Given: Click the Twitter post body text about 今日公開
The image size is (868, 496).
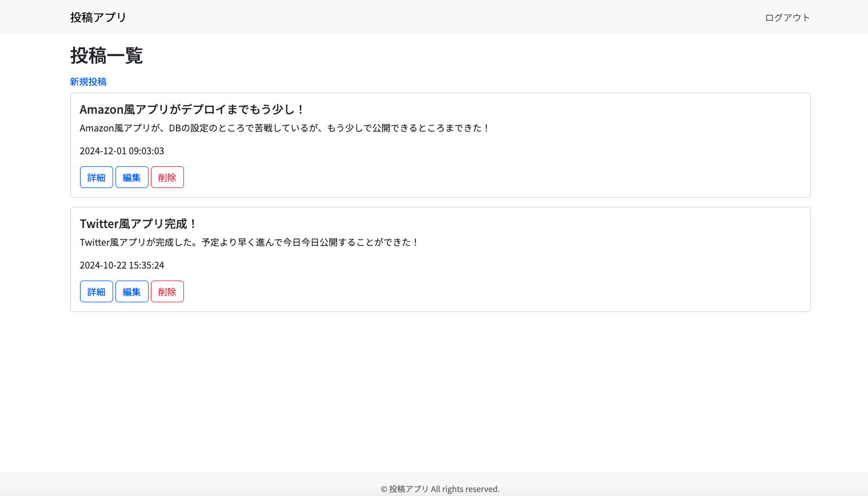Looking at the screenshot, I should click(249, 242).
